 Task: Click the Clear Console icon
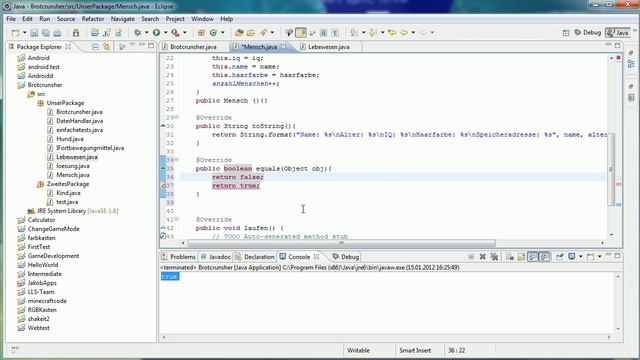[x=510, y=257]
